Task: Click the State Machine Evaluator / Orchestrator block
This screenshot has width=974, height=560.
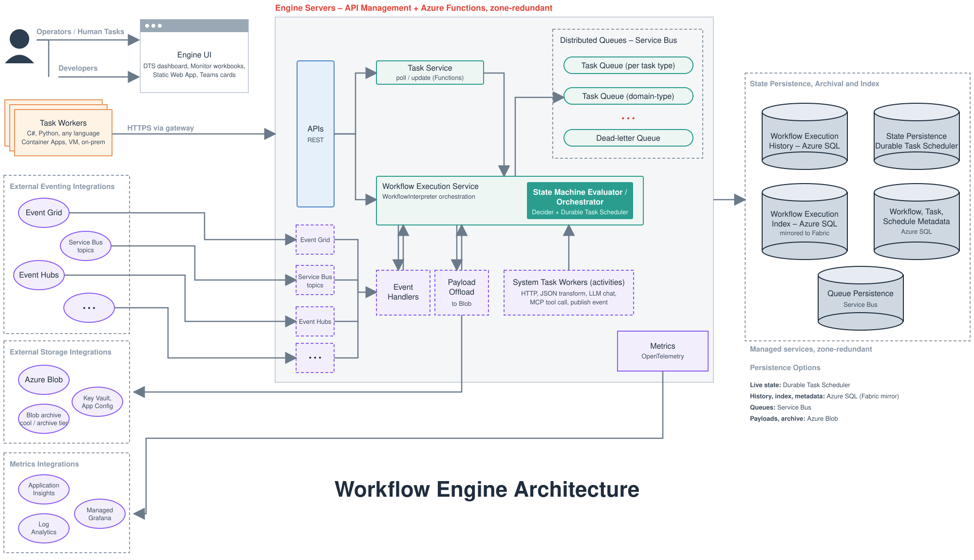Action: [580, 201]
